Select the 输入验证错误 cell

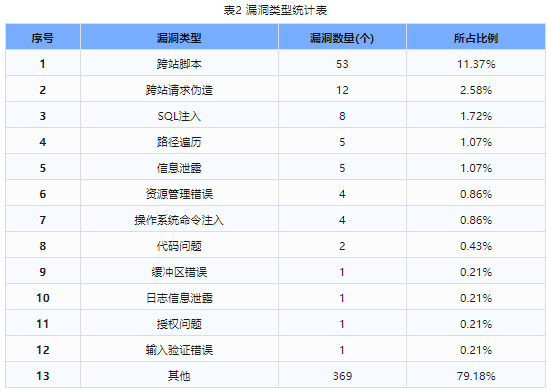point(179,350)
